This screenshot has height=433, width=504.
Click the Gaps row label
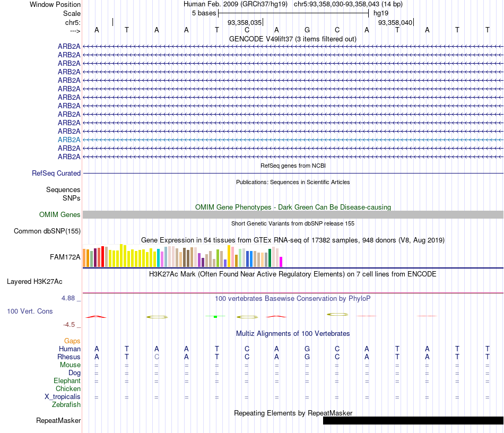click(72, 341)
